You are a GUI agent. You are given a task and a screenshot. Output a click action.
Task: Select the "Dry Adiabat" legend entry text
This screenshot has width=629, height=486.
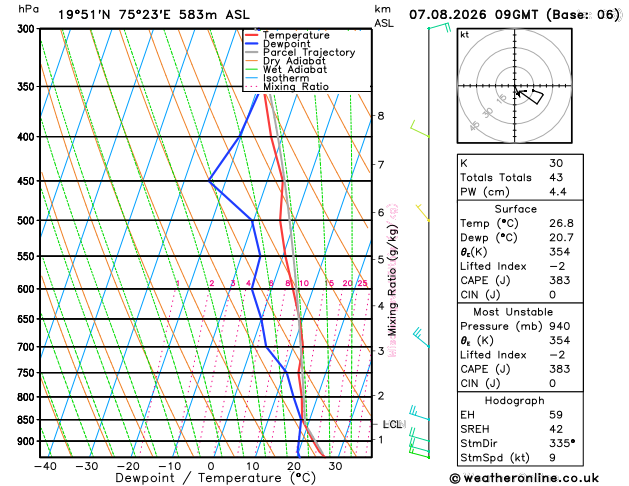pyautogui.click(x=294, y=61)
